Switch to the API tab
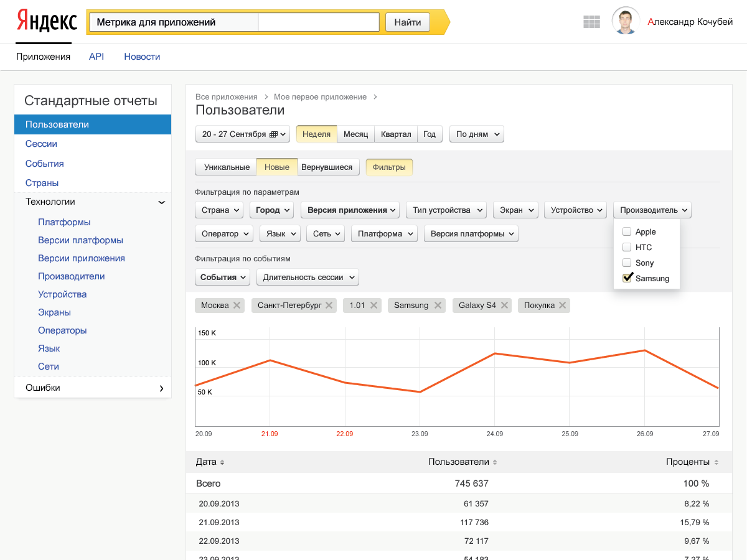The image size is (747, 560). (x=96, y=57)
